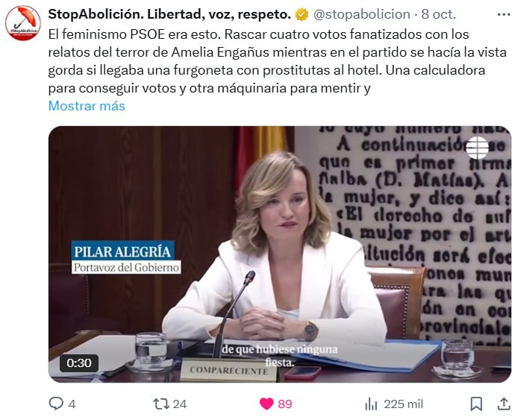The height and width of the screenshot is (420, 518).
Task: Click the 24 reposts count
Action: (x=180, y=404)
